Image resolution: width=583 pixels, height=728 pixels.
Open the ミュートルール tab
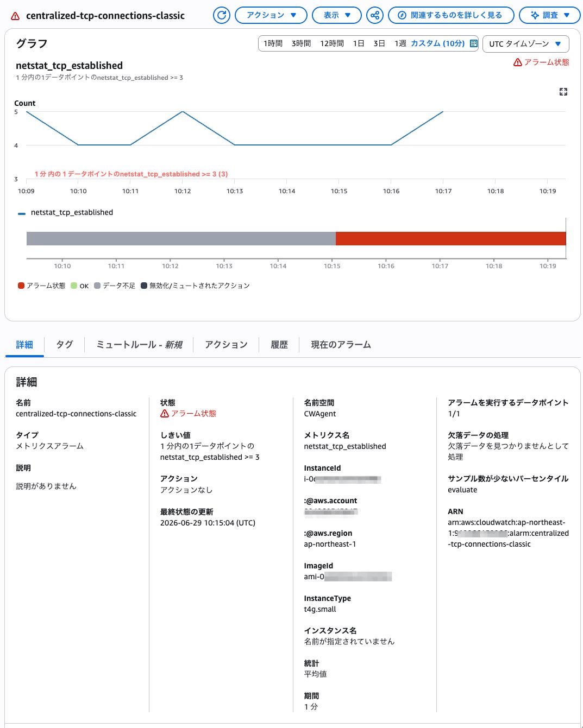click(139, 345)
